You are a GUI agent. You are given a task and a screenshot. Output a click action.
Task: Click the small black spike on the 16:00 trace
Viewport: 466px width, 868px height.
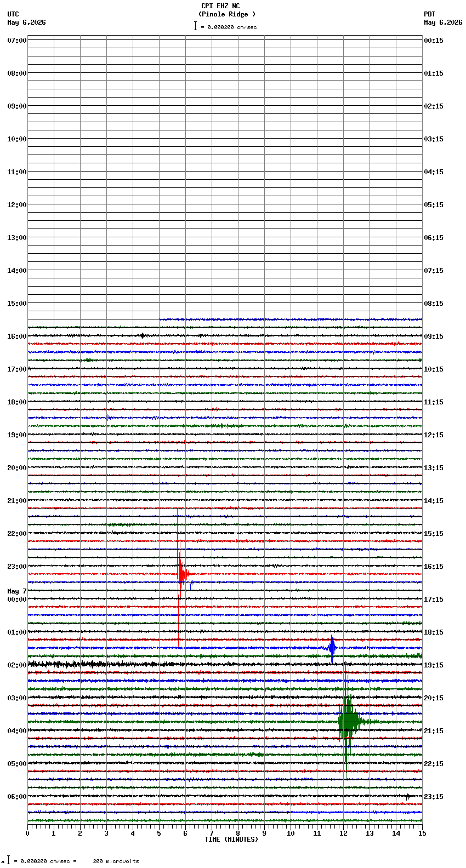[143, 335]
